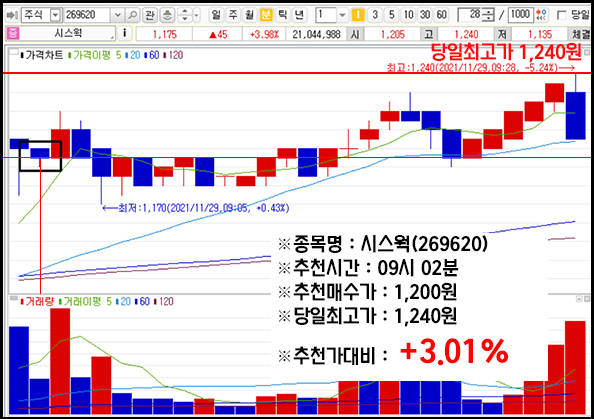Select the 10-minute interval button
Image resolution: width=594 pixels, height=419 pixels.
pyautogui.click(x=408, y=15)
